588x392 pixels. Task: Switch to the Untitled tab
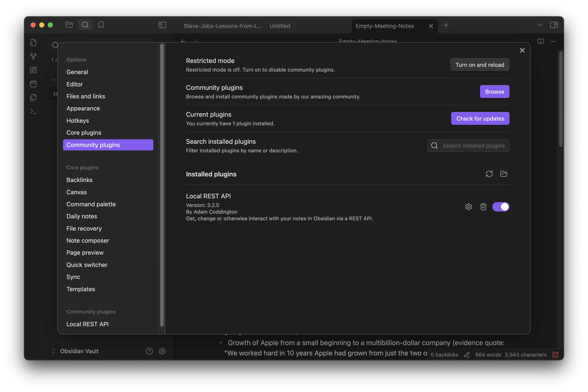tap(280, 26)
